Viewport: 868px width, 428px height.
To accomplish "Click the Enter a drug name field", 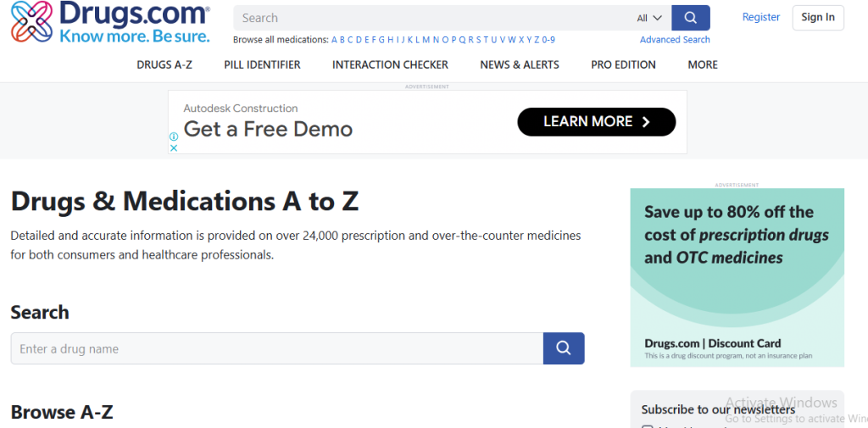I will [x=277, y=348].
